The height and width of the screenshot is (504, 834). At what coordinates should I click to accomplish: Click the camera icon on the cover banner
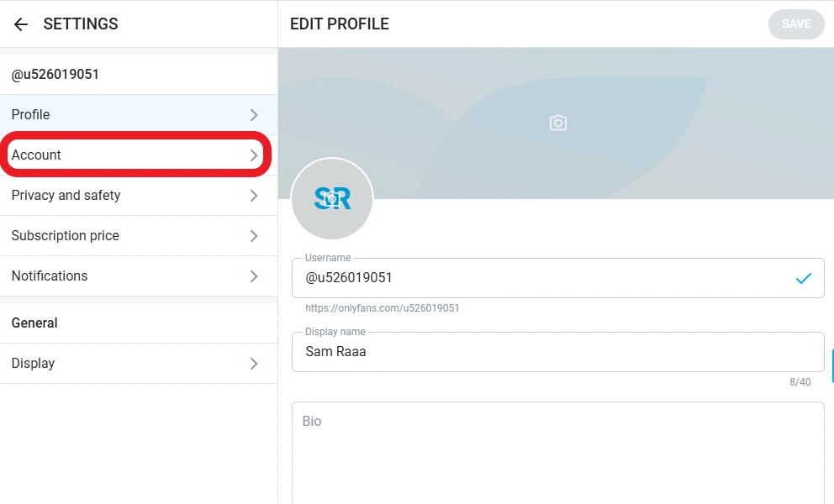click(557, 123)
